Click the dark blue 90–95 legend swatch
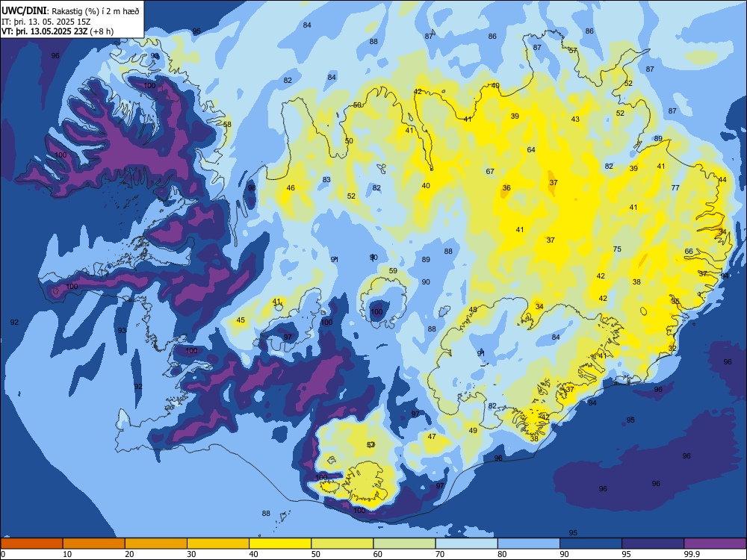Screen dimensions: 747x560 pos(591,544)
